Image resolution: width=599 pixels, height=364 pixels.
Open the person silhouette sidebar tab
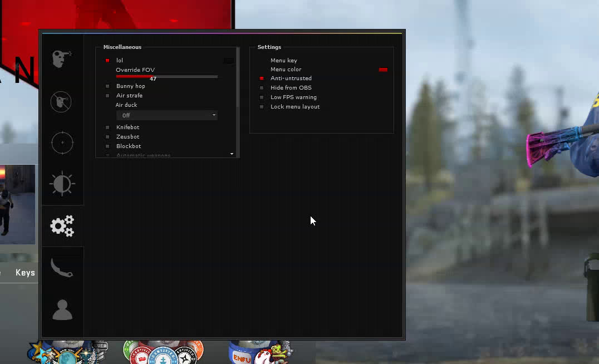pos(62,310)
